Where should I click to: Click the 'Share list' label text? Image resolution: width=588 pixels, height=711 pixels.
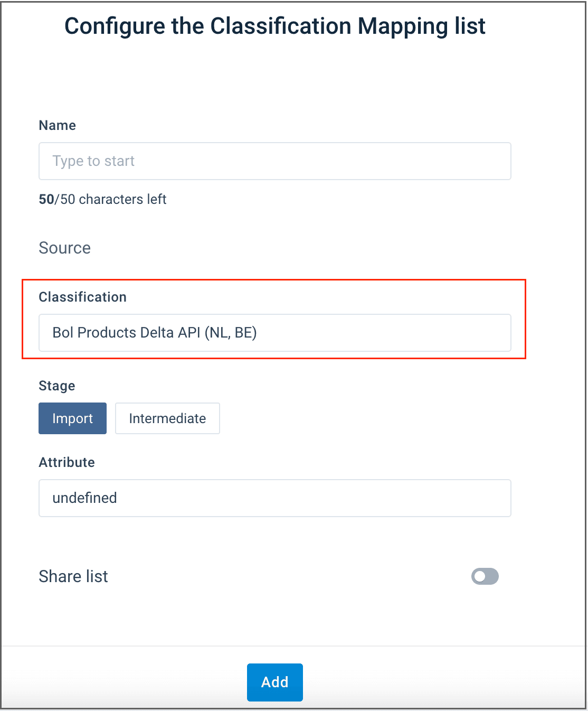tap(73, 576)
